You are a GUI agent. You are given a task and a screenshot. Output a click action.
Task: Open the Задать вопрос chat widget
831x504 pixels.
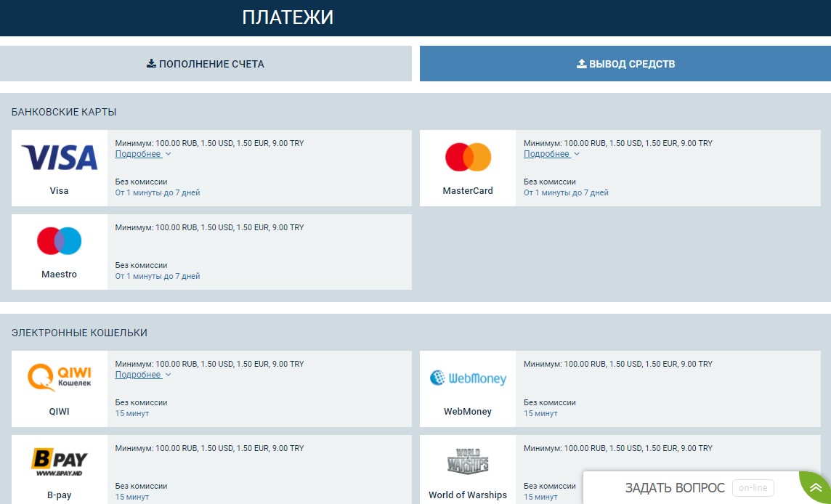[675, 487]
